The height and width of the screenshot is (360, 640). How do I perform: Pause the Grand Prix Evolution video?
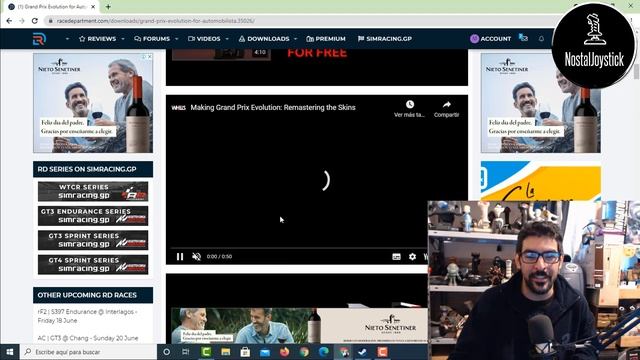[180, 256]
